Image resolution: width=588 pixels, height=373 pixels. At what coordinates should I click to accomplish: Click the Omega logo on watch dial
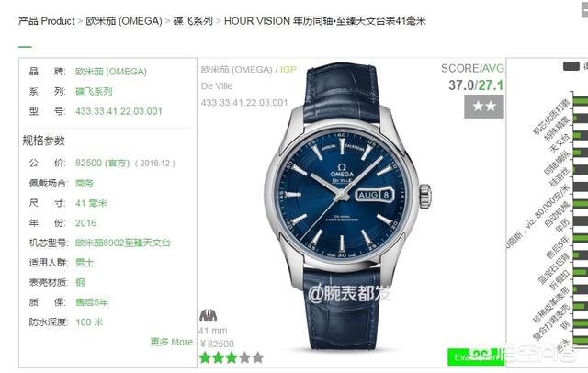point(342,170)
